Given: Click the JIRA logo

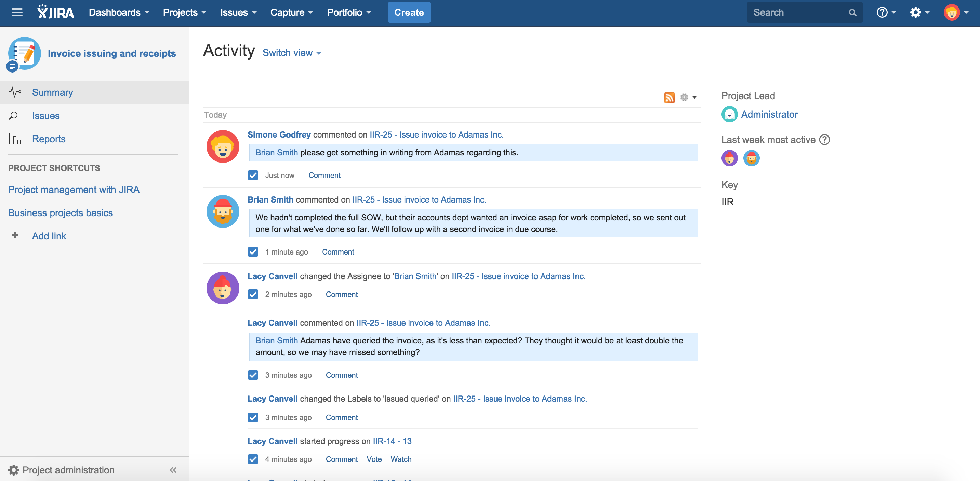Looking at the screenshot, I should 55,12.
